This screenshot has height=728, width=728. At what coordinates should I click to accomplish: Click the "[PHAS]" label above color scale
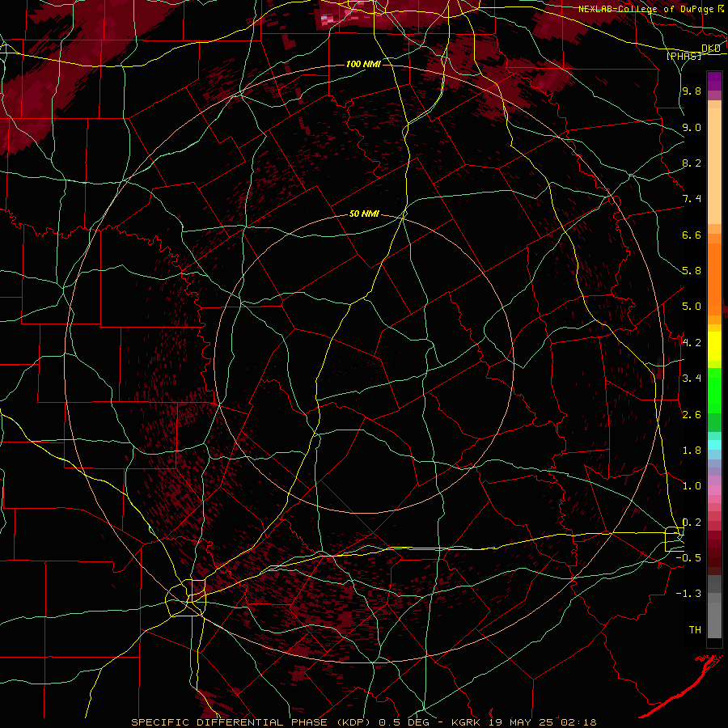tap(684, 56)
